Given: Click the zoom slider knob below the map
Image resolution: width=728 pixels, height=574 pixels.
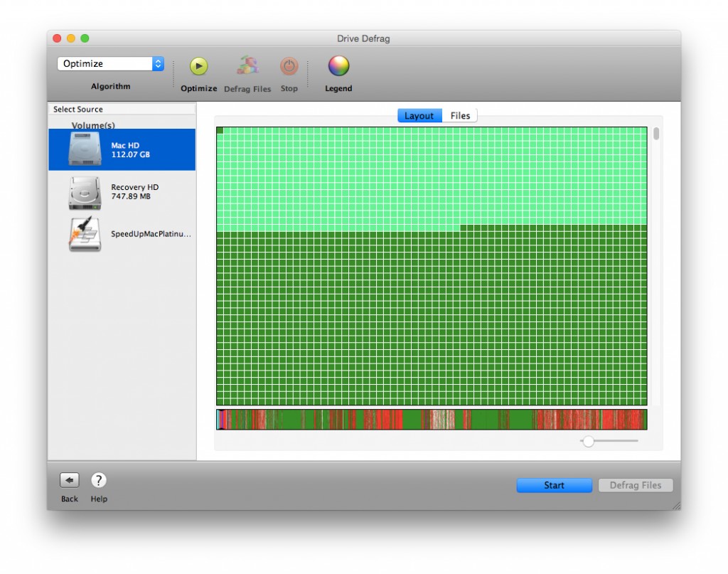Looking at the screenshot, I should pyautogui.click(x=588, y=441).
